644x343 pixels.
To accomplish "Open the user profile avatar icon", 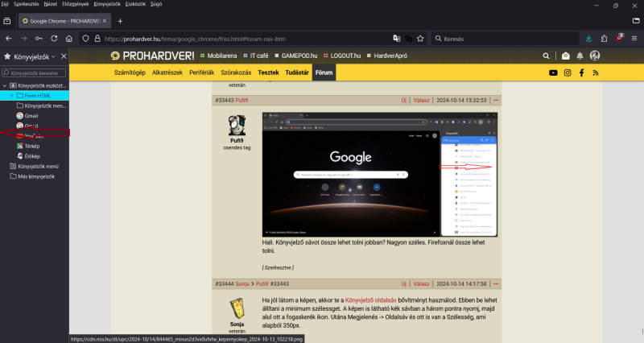I will click(595, 56).
